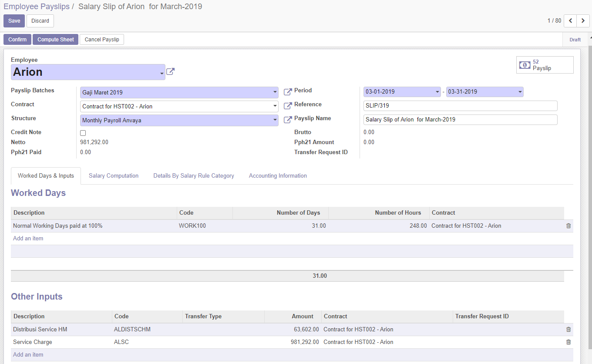Click the 63,602.00 amount cell
This screenshot has width=592, height=364.
[293, 330]
